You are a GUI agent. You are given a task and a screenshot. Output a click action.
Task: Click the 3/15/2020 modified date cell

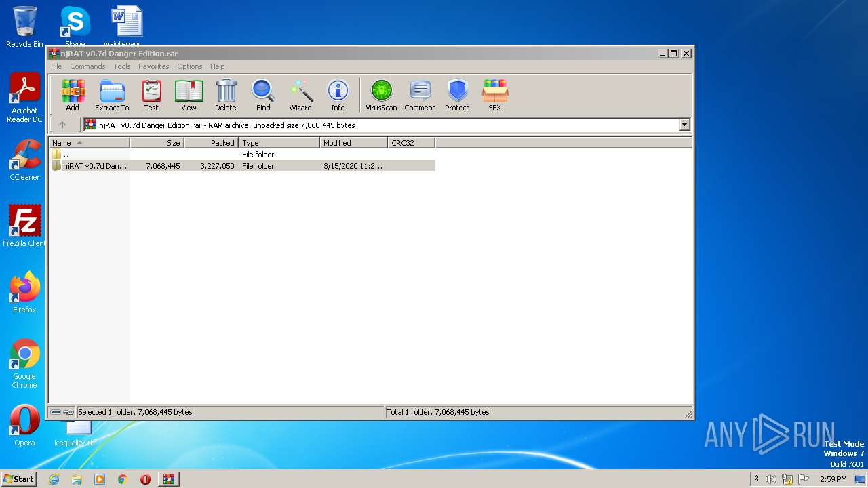point(353,166)
